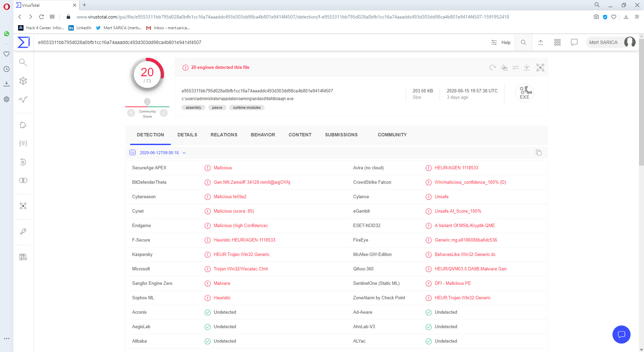This screenshot has width=644, height=352.
Task: Open the Mert SARICA account menu
Action: (x=611, y=42)
